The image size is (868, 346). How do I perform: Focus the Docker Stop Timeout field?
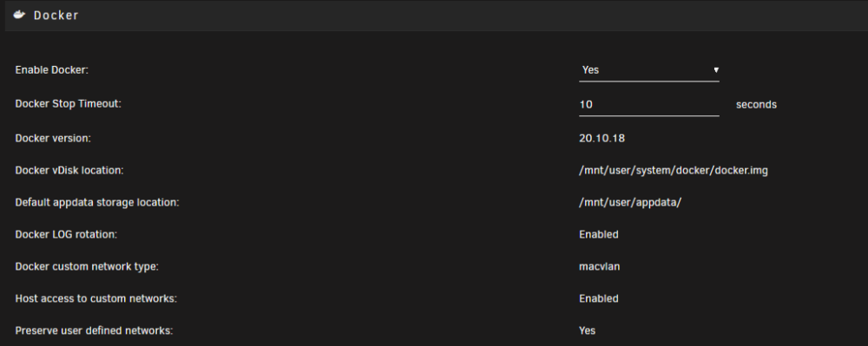(648, 104)
